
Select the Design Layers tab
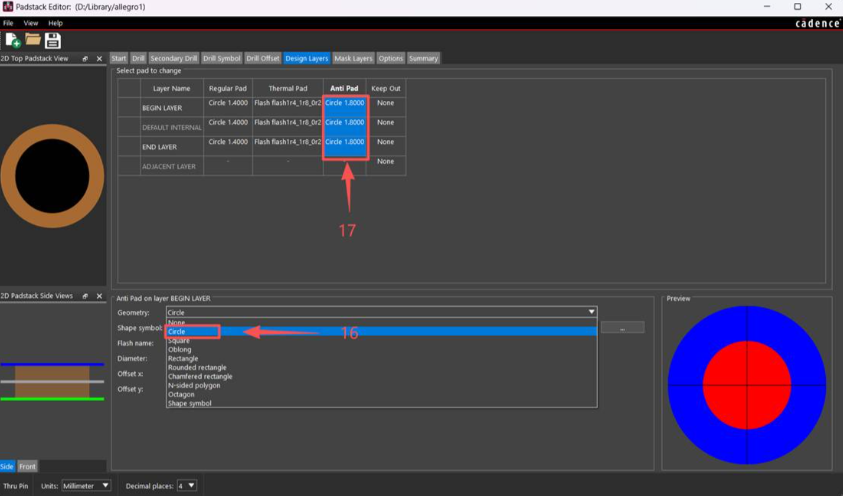tap(306, 58)
